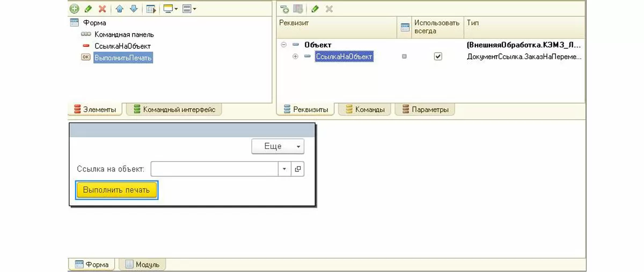Move element down with blue down arrow

134,9
